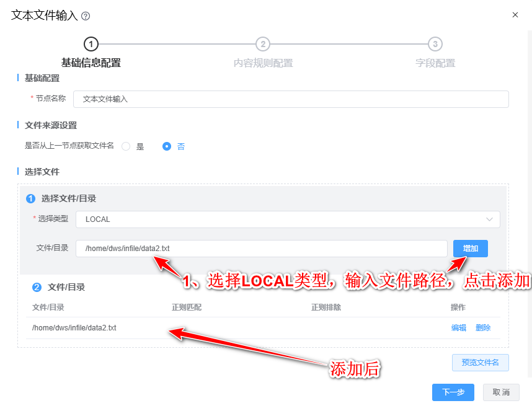
Task: Click blue number 2 badge 文件/目录
Action: 37,288
